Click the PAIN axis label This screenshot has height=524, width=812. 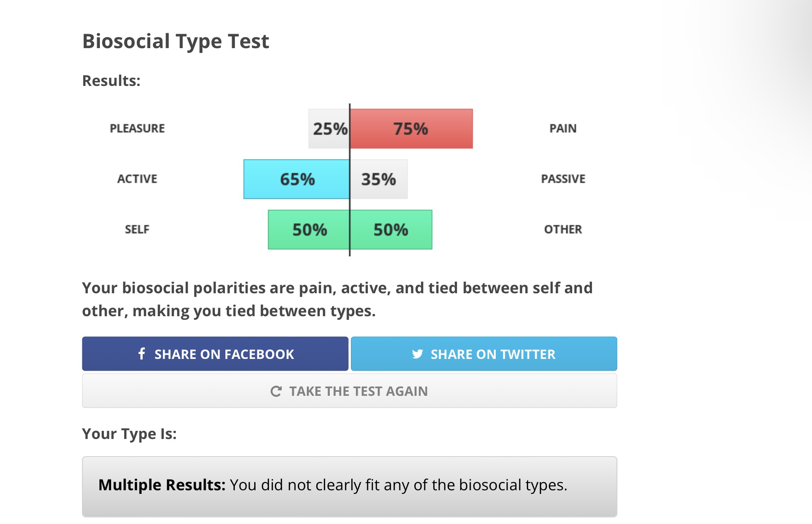click(563, 129)
